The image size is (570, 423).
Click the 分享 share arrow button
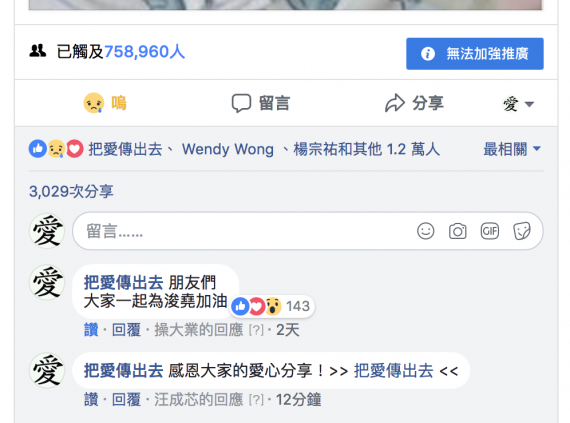[x=414, y=103]
